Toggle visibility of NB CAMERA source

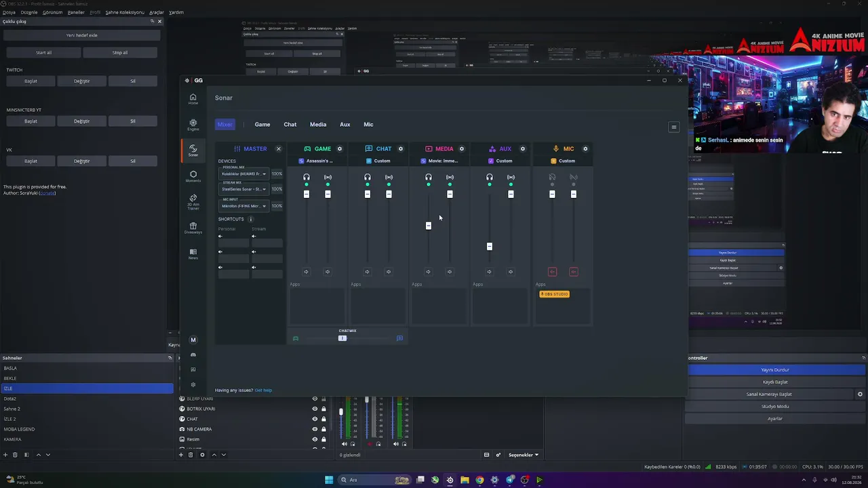click(315, 429)
